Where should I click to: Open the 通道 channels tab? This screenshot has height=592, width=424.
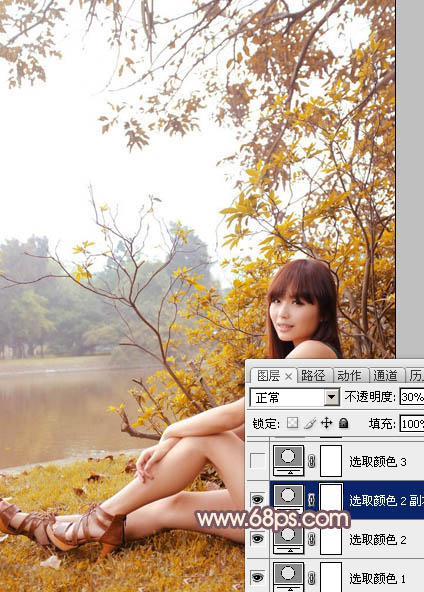click(385, 376)
